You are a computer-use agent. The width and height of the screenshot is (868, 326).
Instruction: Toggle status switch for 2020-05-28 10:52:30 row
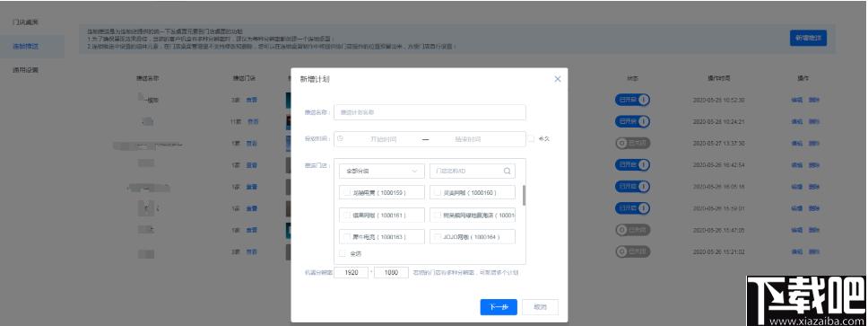[x=632, y=100]
